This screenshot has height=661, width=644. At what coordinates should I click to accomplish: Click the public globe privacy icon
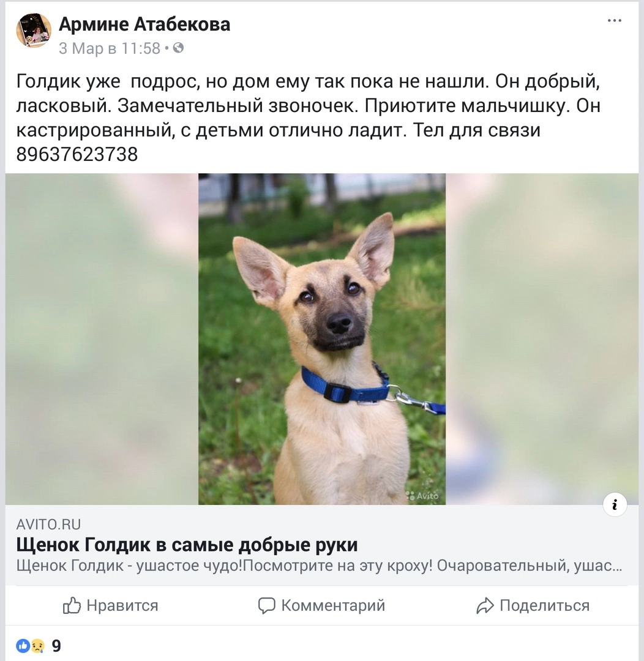[x=178, y=48]
